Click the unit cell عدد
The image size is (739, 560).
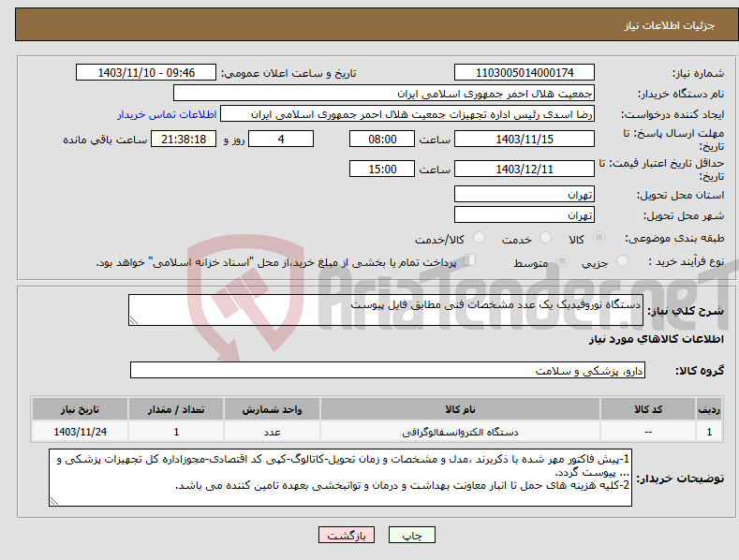pyautogui.click(x=272, y=432)
